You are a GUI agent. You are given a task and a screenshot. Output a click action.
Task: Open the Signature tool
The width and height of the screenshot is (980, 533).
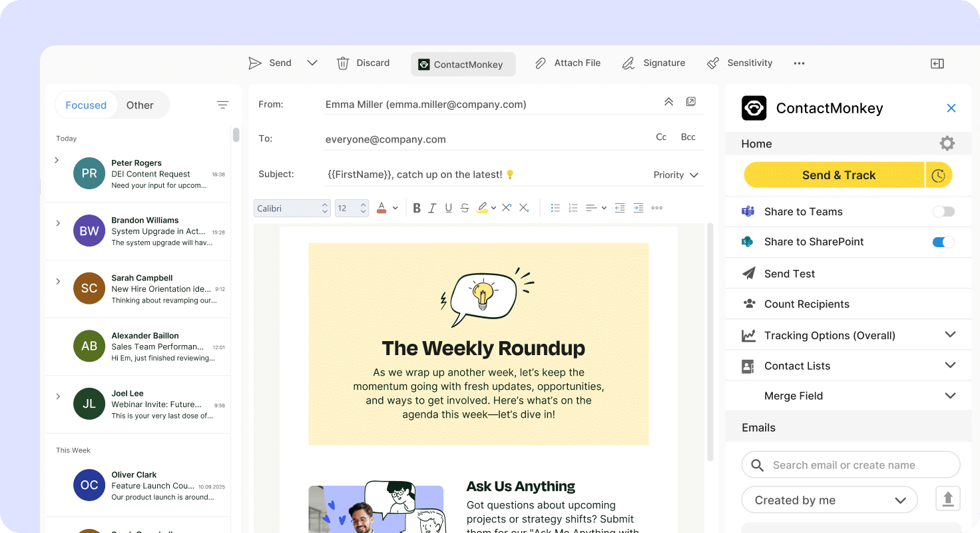point(628,63)
